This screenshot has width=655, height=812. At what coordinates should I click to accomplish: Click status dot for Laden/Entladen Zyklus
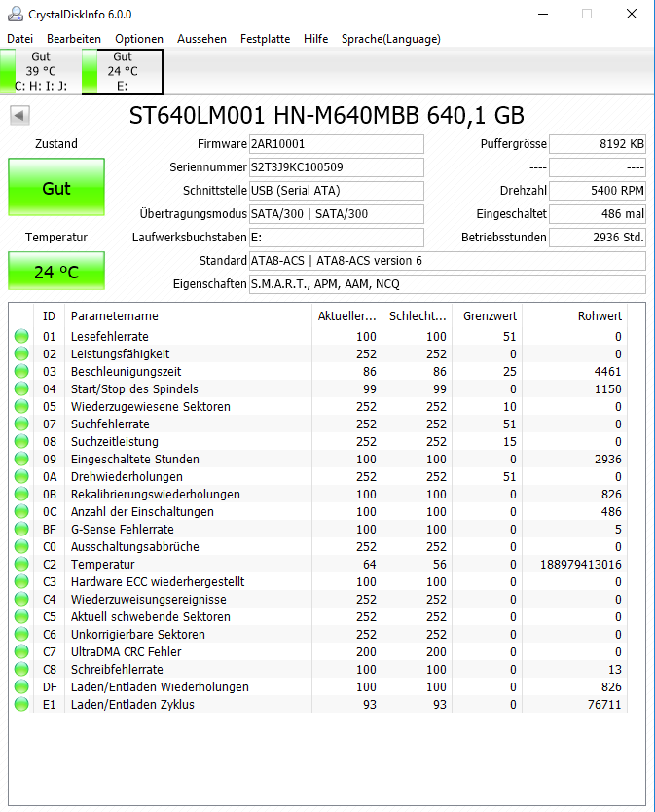(21, 704)
